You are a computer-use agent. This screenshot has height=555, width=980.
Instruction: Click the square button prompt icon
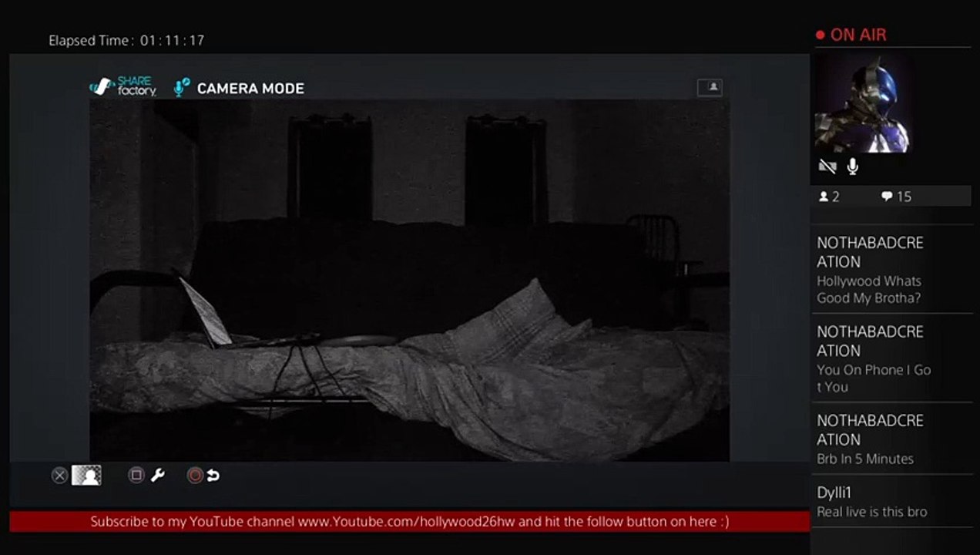tap(136, 476)
